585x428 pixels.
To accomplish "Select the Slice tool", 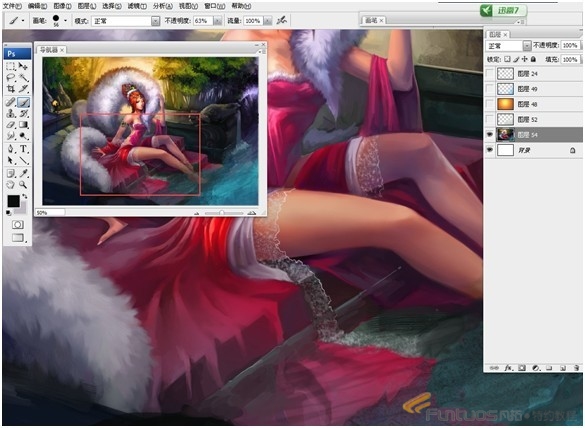I will (24, 89).
